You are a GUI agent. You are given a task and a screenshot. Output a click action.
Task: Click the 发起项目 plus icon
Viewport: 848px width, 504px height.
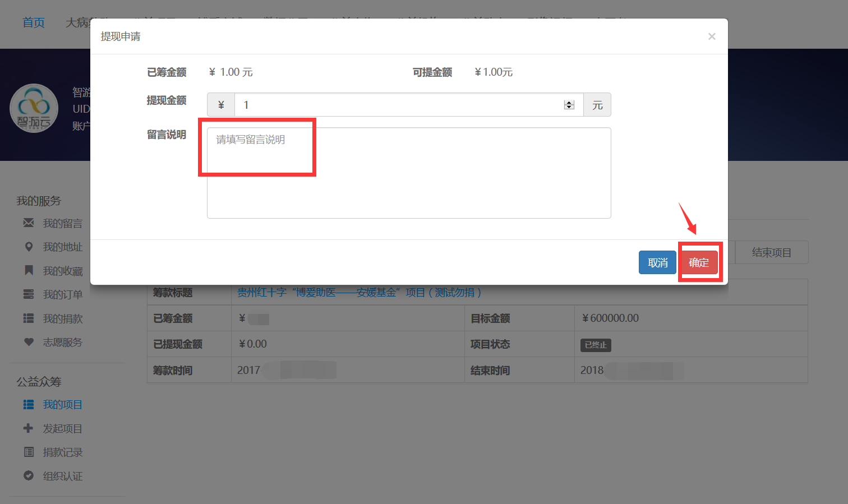(29, 428)
